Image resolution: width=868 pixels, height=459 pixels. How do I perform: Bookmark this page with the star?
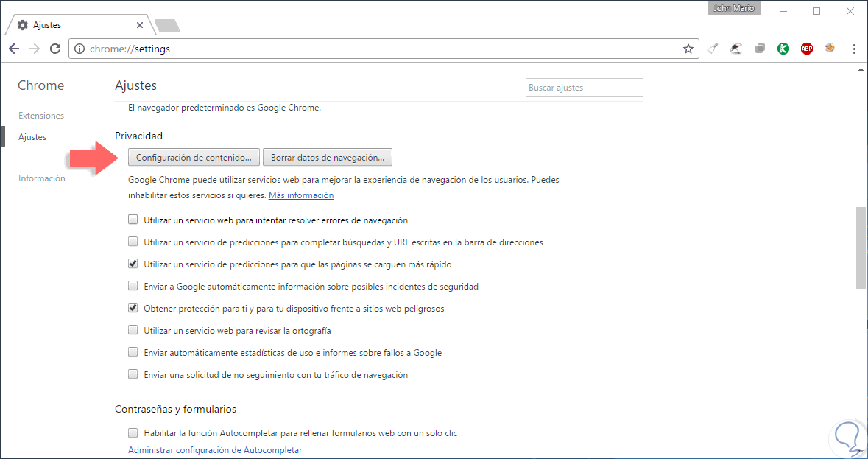(688, 49)
